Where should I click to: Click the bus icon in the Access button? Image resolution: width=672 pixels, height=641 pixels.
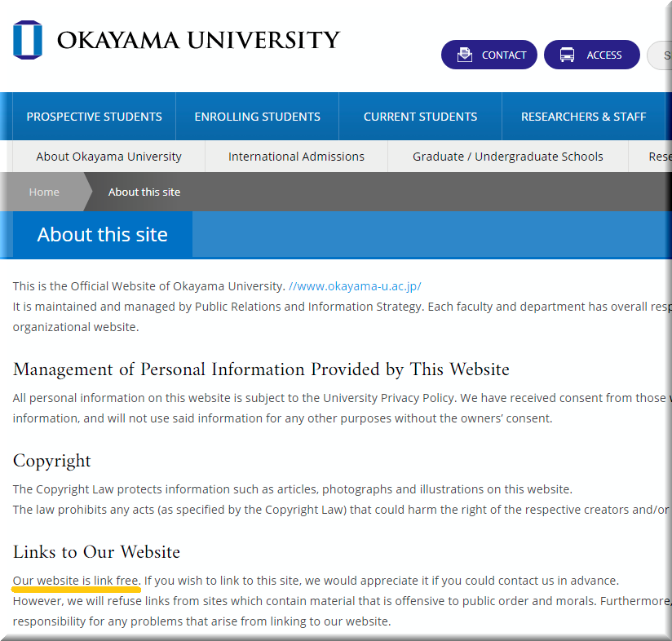pyautogui.click(x=567, y=55)
